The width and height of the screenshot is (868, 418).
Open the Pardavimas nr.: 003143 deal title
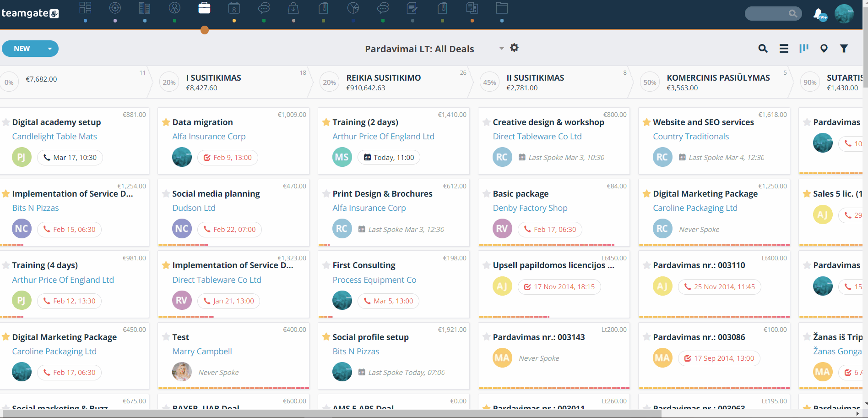pyautogui.click(x=539, y=337)
